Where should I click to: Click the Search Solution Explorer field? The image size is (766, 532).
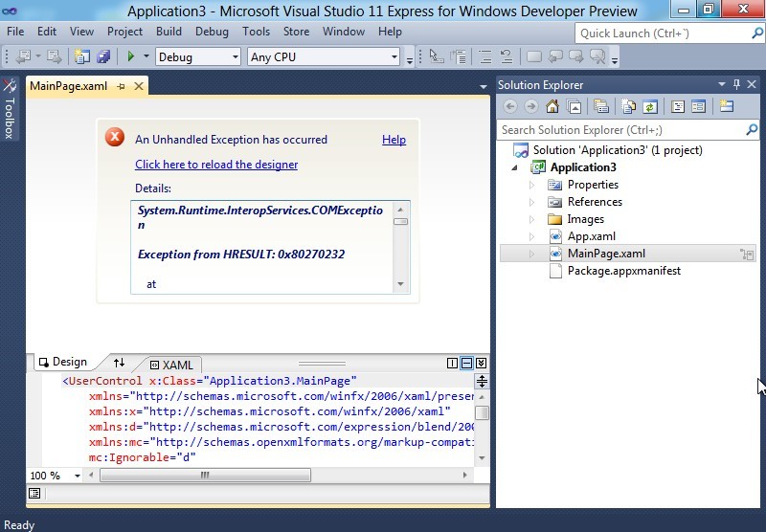(x=621, y=130)
